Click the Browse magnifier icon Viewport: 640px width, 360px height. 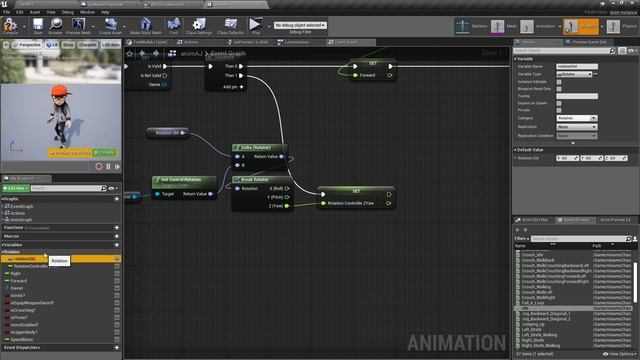[56, 25]
